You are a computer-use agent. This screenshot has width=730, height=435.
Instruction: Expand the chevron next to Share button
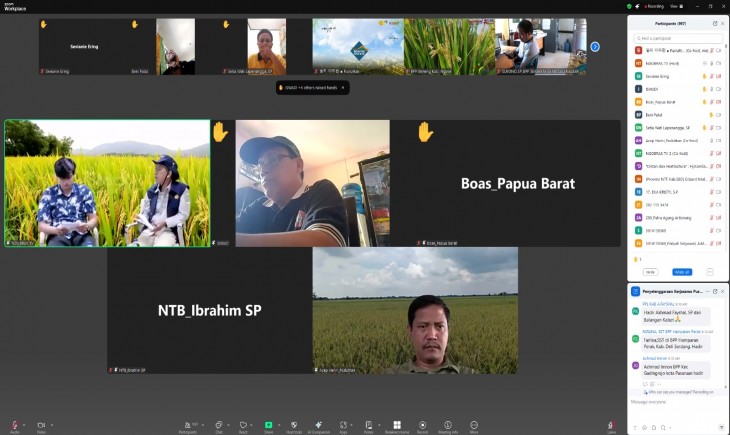click(279, 425)
